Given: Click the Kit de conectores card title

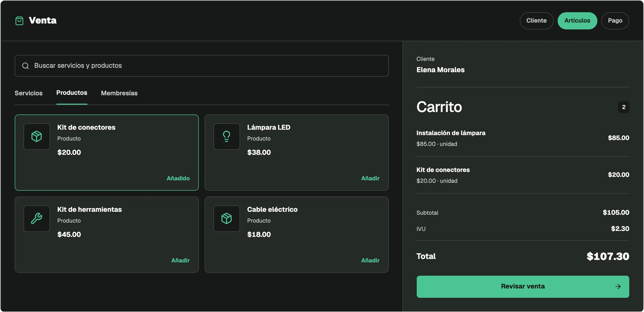Looking at the screenshot, I should pos(86,127).
